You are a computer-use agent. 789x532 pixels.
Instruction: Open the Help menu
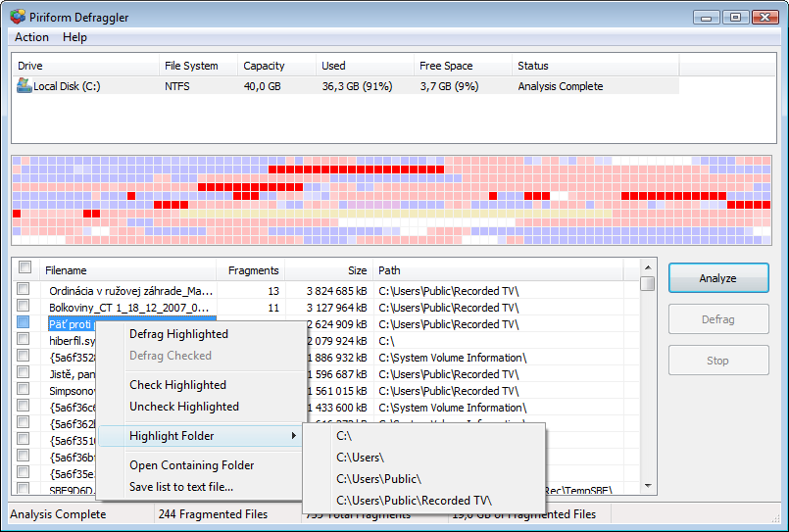[74, 37]
